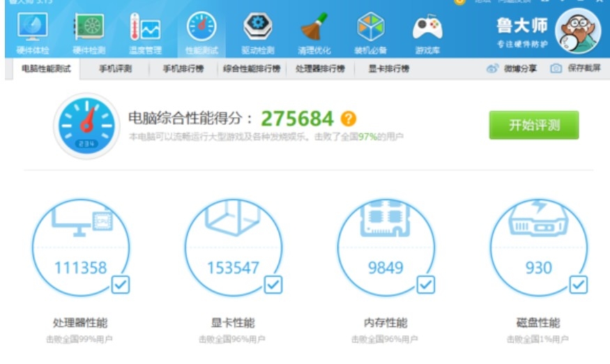Image resolution: width=610 pixels, height=364 pixels.
Task: Open the 驱动检测 gear icon
Action: coord(257,26)
